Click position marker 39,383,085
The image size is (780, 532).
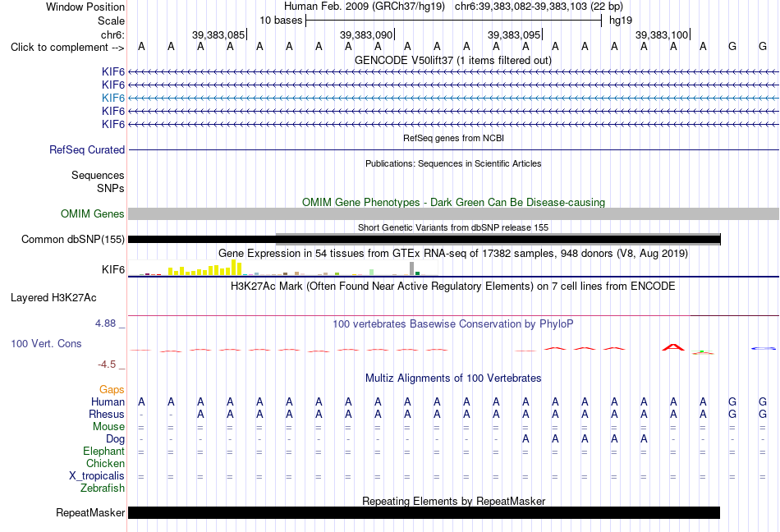coord(218,34)
